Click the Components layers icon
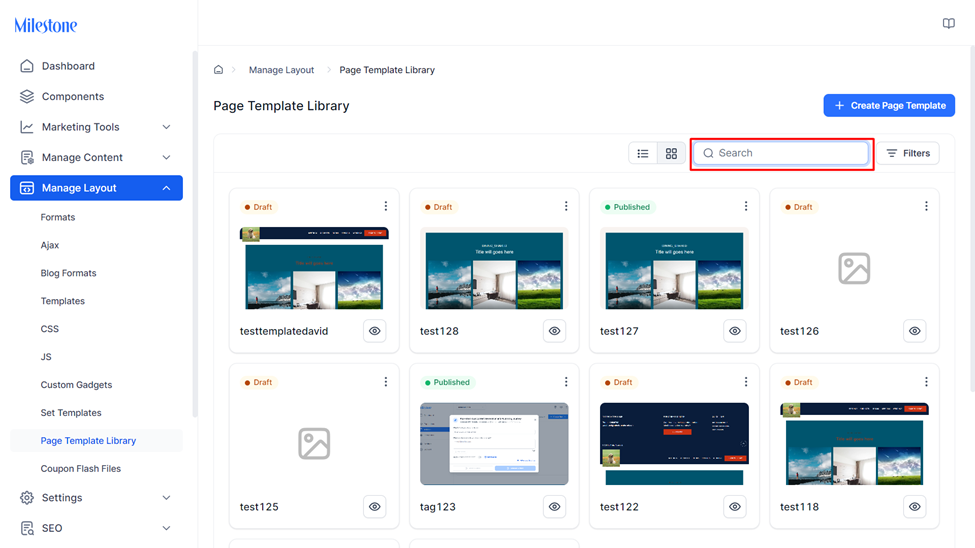975x548 pixels. [x=27, y=96]
